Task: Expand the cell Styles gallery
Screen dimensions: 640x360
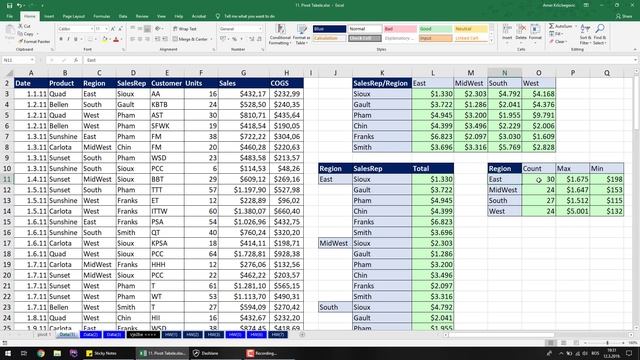Action: [491, 41]
